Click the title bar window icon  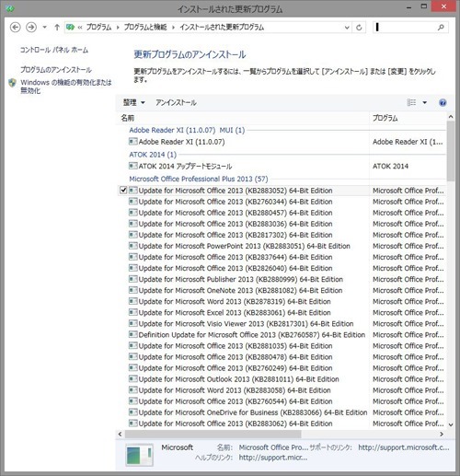10,9
